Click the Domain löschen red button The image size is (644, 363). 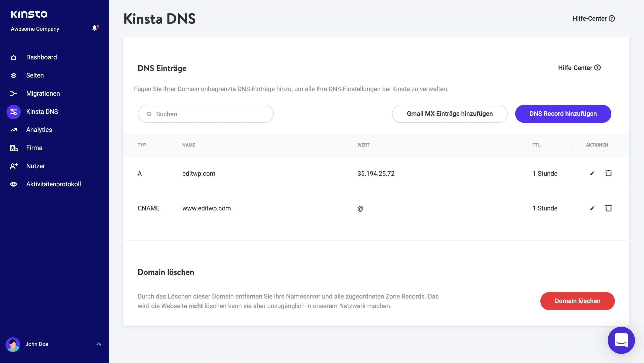577,301
